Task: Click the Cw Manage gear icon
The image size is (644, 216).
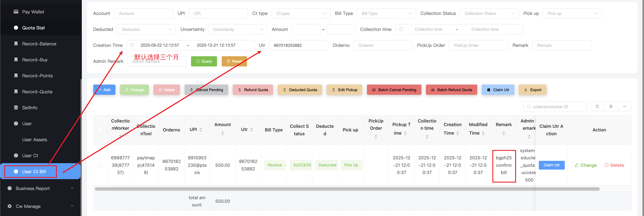Action: tap(10, 206)
